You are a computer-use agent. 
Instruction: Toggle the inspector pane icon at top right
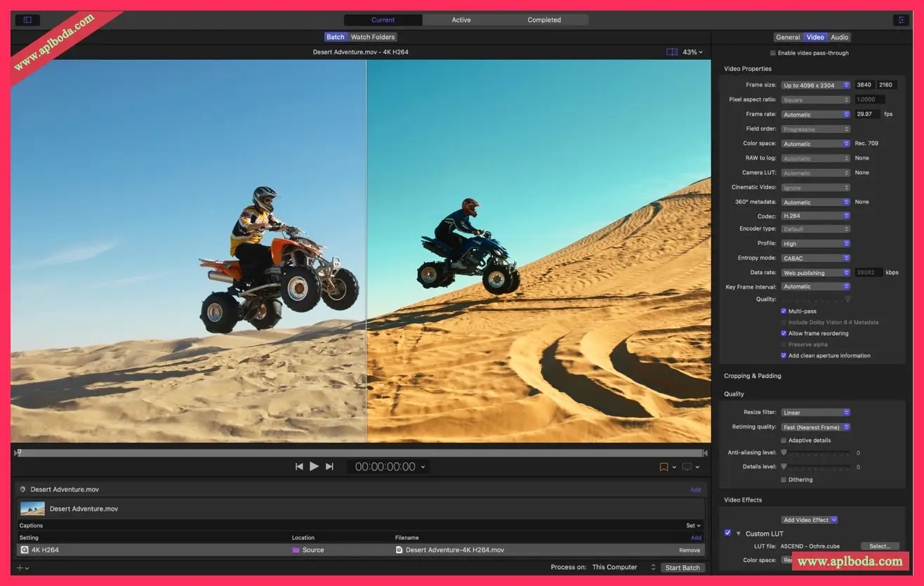click(x=899, y=20)
